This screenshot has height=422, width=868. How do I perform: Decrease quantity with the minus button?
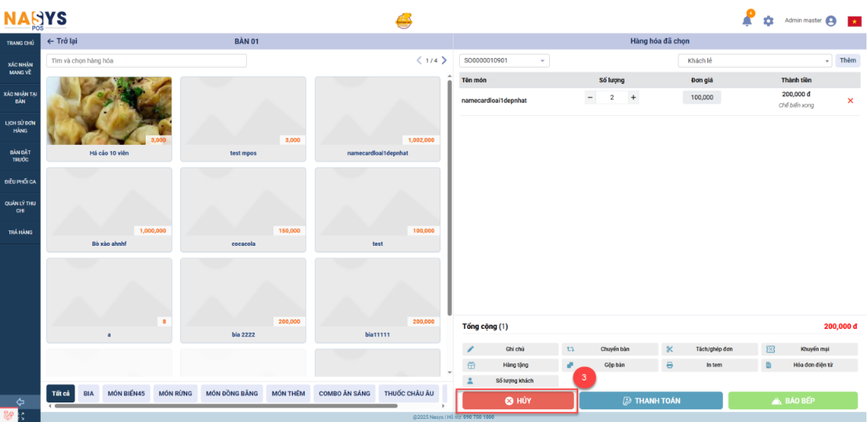pyautogui.click(x=591, y=98)
